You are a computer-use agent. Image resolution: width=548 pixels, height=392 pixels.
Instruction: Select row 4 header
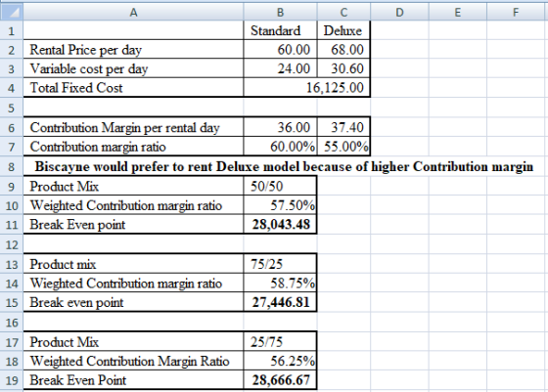[12, 88]
